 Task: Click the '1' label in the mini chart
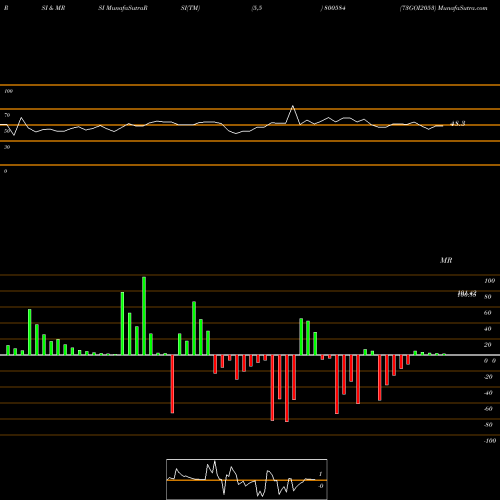tap(320, 474)
